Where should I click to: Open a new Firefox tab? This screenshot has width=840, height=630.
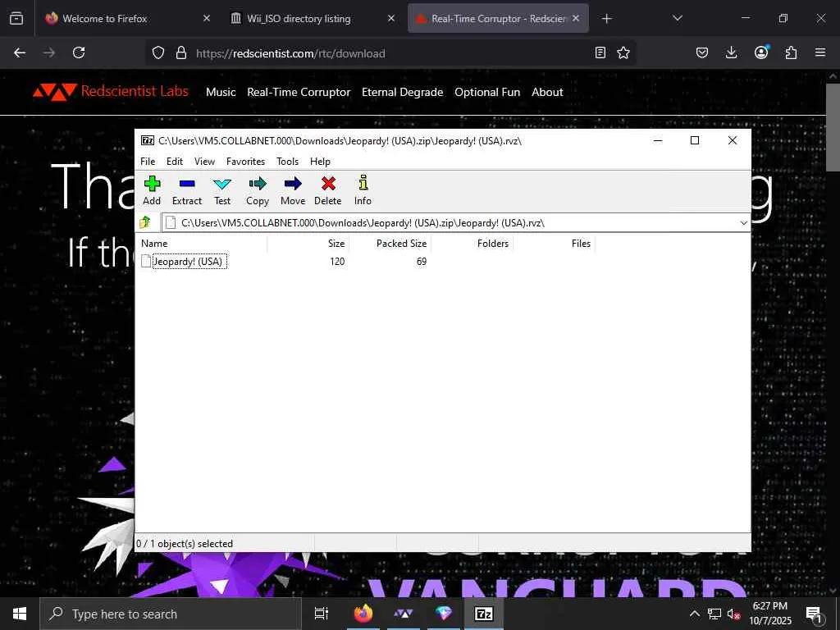[606, 19]
